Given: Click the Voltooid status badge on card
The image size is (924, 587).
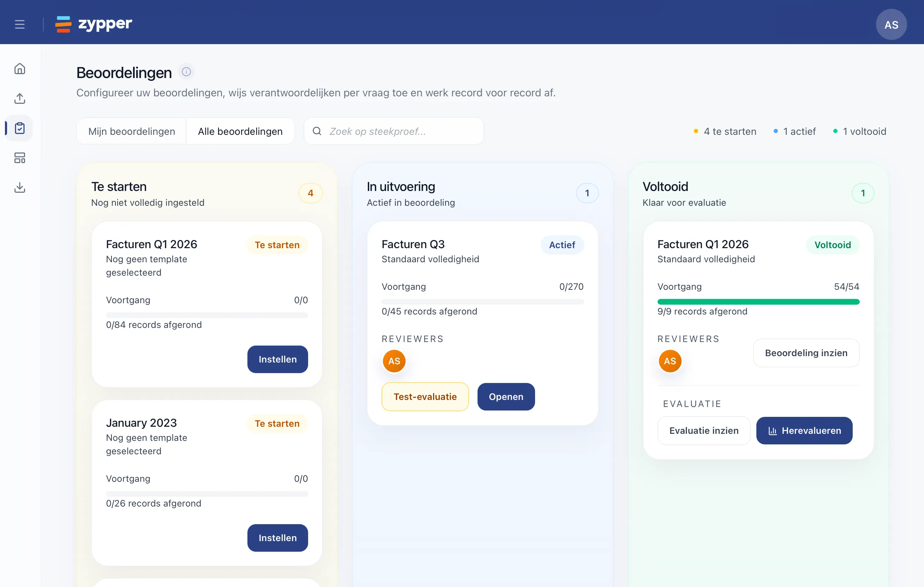Looking at the screenshot, I should coord(833,245).
